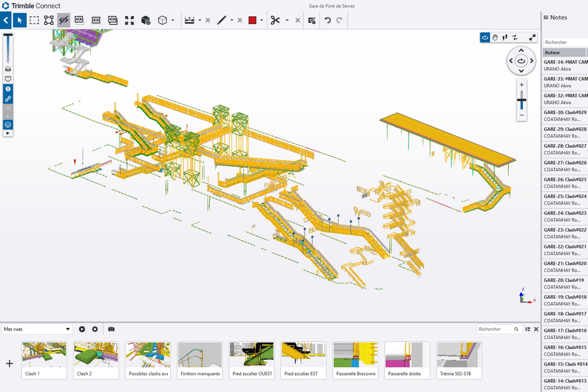This screenshot has height=392, width=588.
Task: Expand the cube view options dropdown
Action: (173, 20)
